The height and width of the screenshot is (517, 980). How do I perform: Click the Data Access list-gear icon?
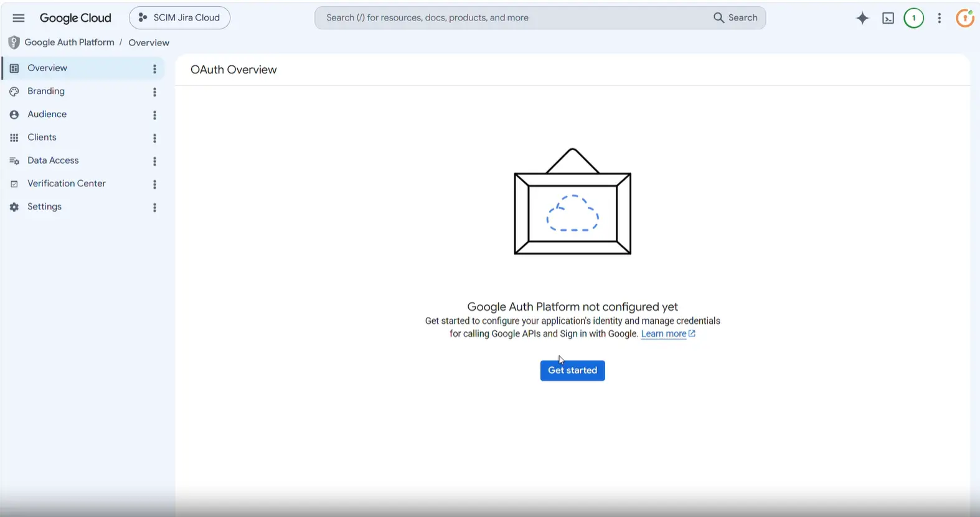pos(14,161)
